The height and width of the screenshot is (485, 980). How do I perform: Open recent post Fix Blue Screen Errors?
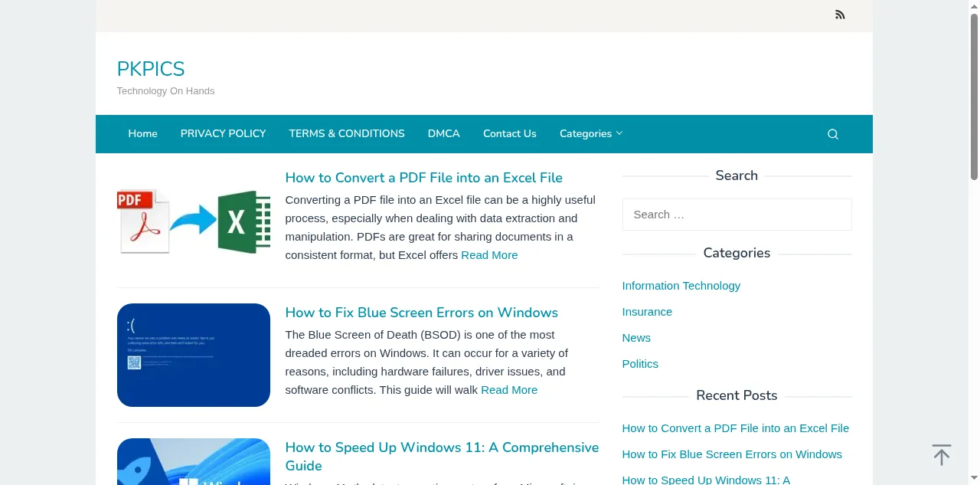pos(732,454)
